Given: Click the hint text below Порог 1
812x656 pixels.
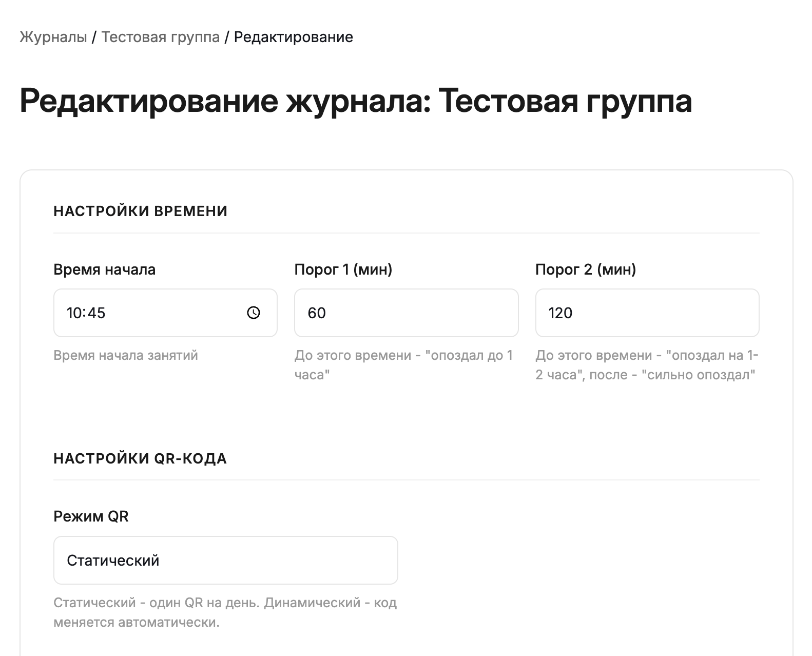Looking at the screenshot, I should 403,364.
